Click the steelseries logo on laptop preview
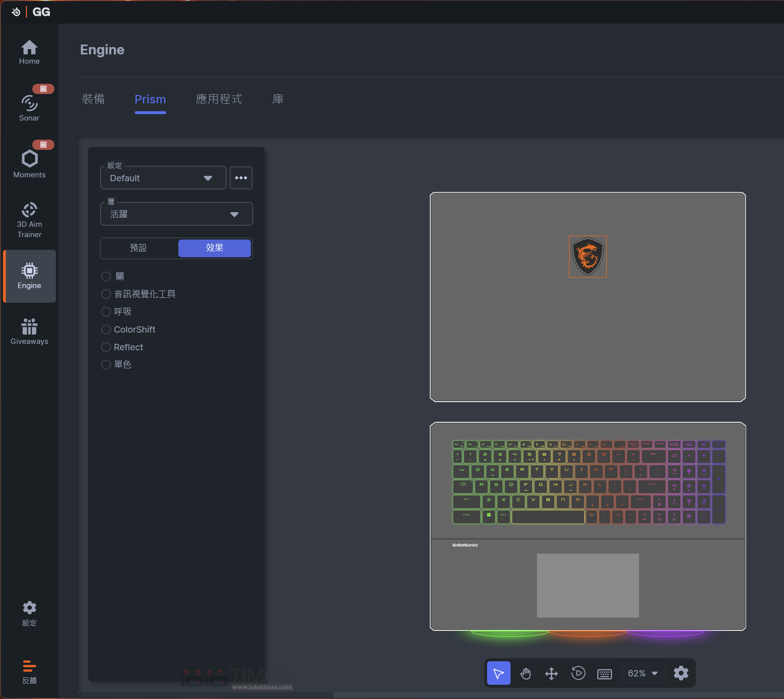784x699 pixels. click(465, 545)
